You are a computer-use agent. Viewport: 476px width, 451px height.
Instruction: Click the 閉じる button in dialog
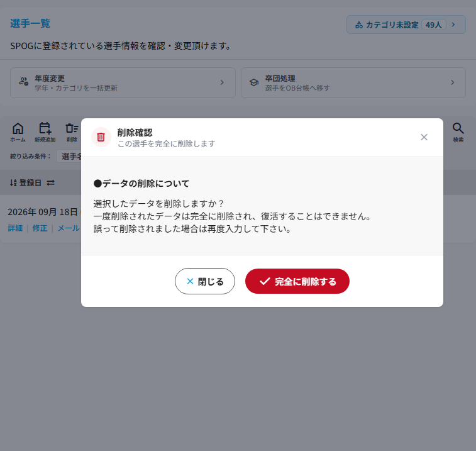[205, 281]
